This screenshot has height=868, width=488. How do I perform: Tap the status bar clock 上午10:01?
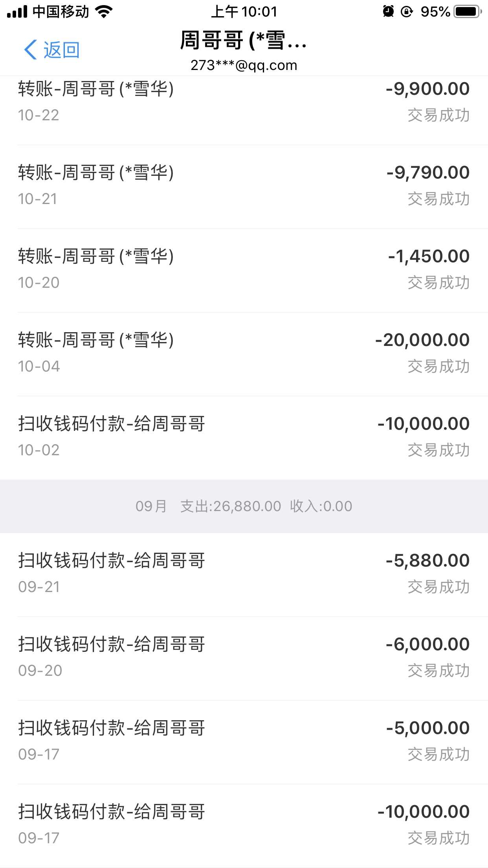click(x=244, y=12)
